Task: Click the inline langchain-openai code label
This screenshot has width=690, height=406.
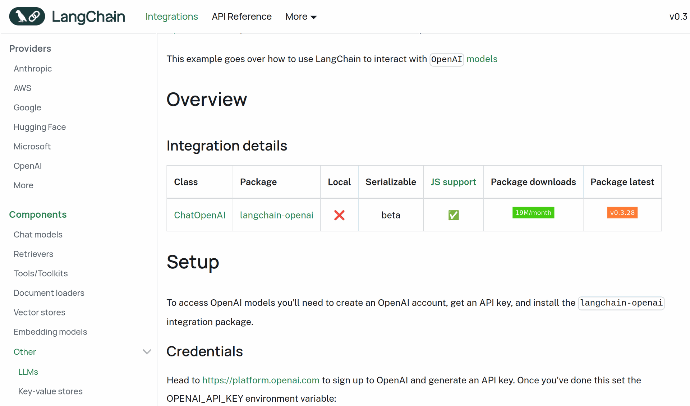Action: click(621, 303)
